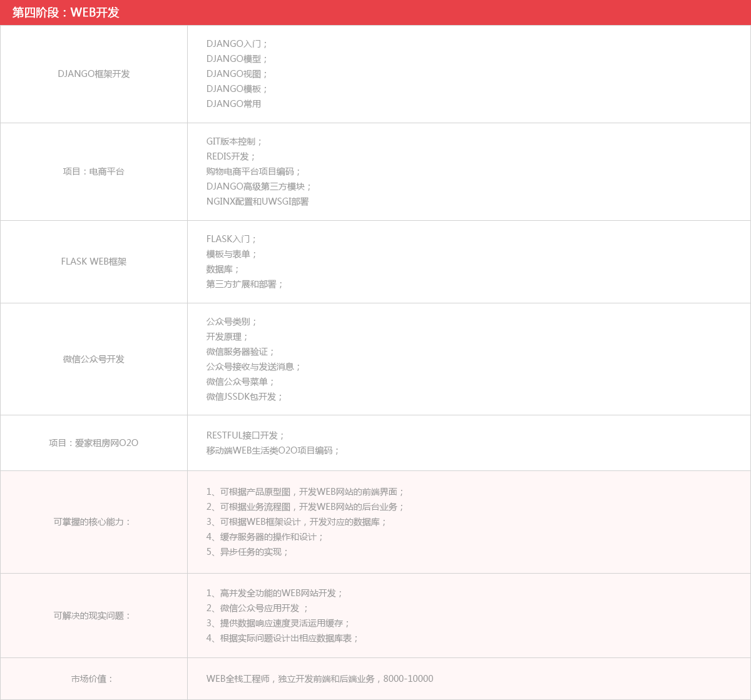Click the REDIS开发 item
The height and width of the screenshot is (700, 751).
[x=231, y=156]
